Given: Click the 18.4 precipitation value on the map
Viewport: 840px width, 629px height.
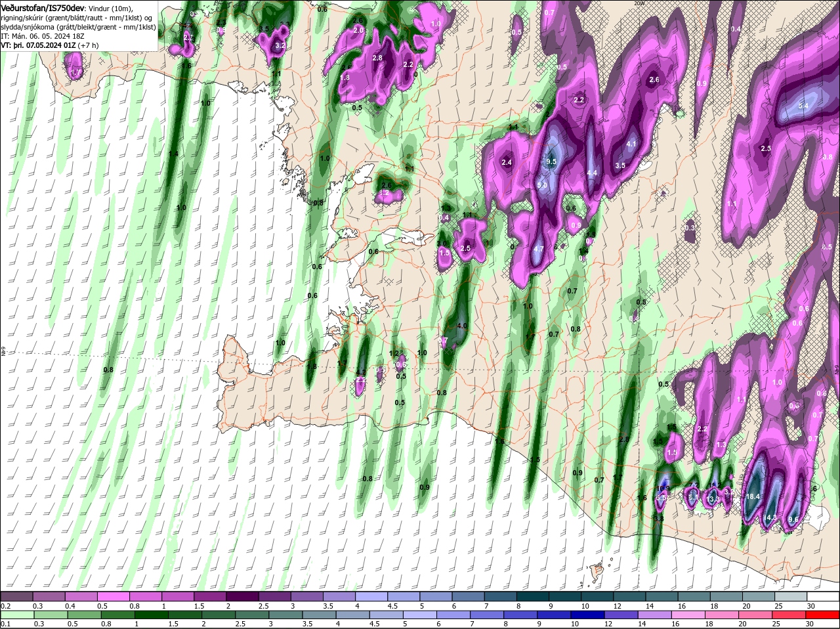Looking at the screenshot, I should click(x=753, y=497).
